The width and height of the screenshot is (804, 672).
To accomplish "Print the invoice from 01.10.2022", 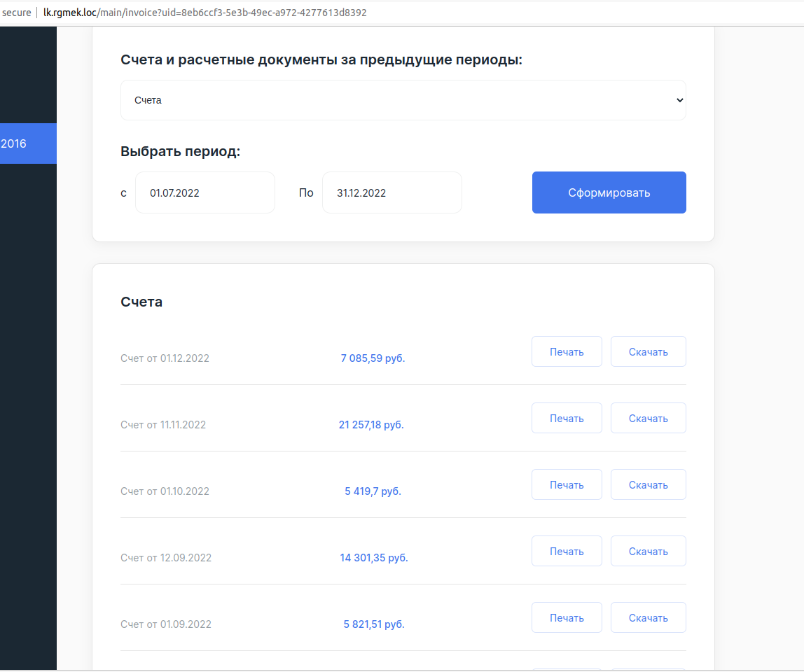I will tap(567, 484).
